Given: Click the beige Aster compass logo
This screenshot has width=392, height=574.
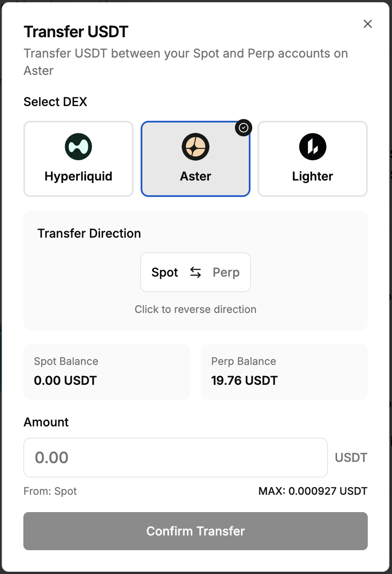Looking at the screenshot, I should pyautogui.click(x=196, y=147).
